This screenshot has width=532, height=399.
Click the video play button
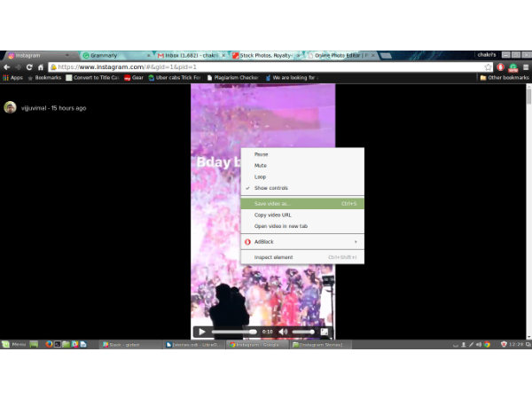point(202,332)
